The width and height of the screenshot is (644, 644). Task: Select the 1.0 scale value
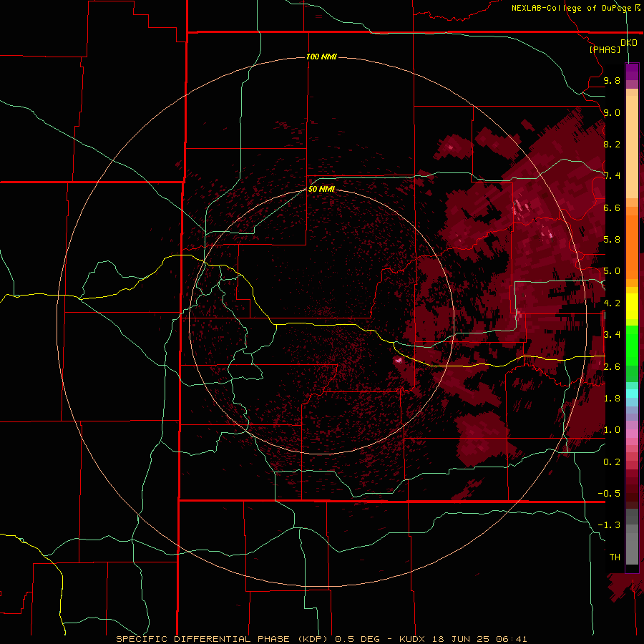point(612,430)
